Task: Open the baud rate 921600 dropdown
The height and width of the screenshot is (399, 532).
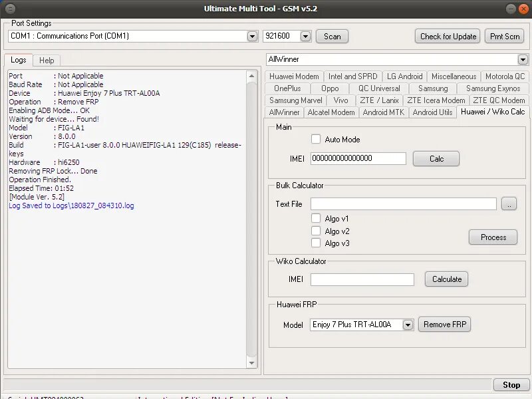Action: (305, 36)
